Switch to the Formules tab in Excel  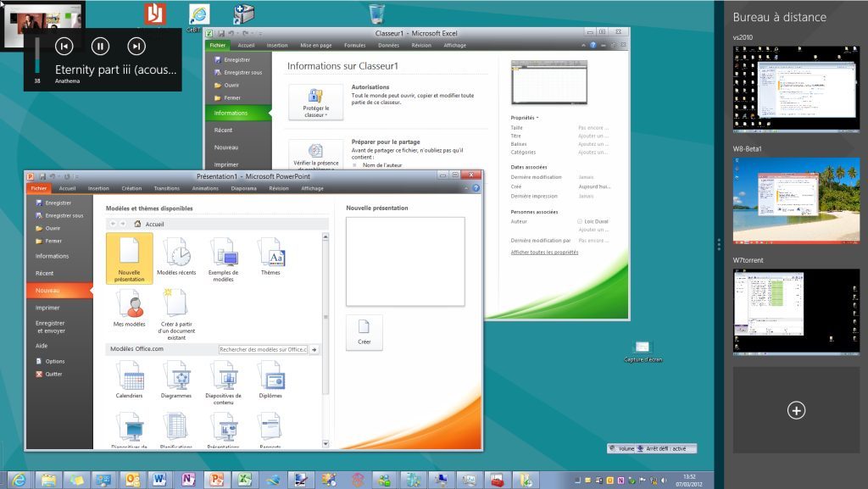pyautogui.click(x=354, y=46)
